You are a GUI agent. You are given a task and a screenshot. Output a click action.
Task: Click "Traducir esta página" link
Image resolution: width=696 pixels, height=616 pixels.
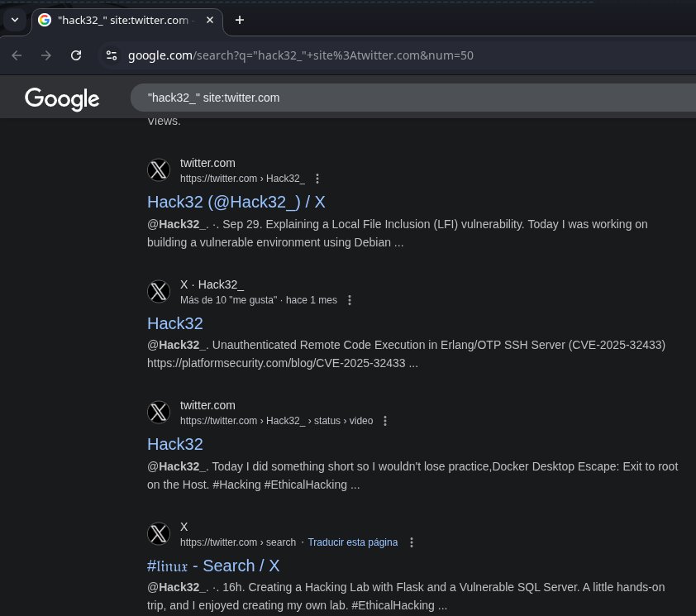[353, 542]
